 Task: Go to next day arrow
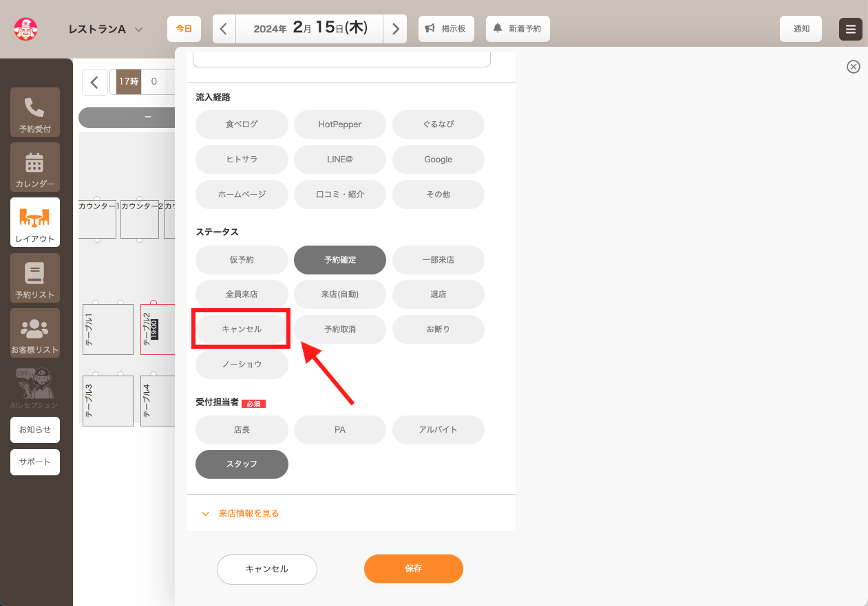(x=395, y=29)
